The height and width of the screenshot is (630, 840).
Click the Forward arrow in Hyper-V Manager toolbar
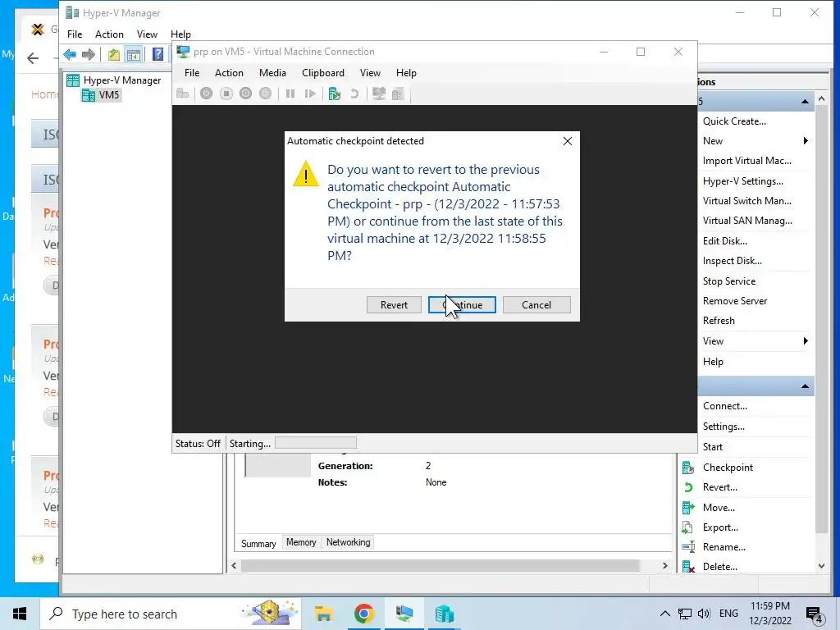(89, 54)
